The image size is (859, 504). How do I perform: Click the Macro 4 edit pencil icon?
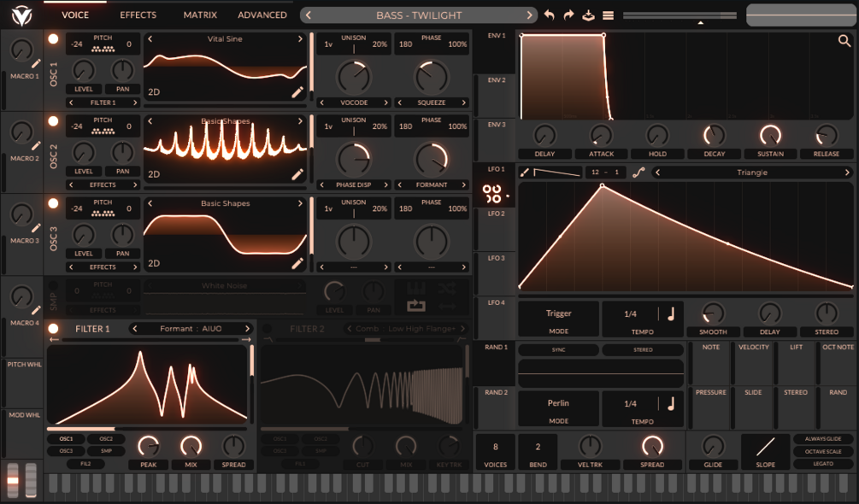[36, 310]
